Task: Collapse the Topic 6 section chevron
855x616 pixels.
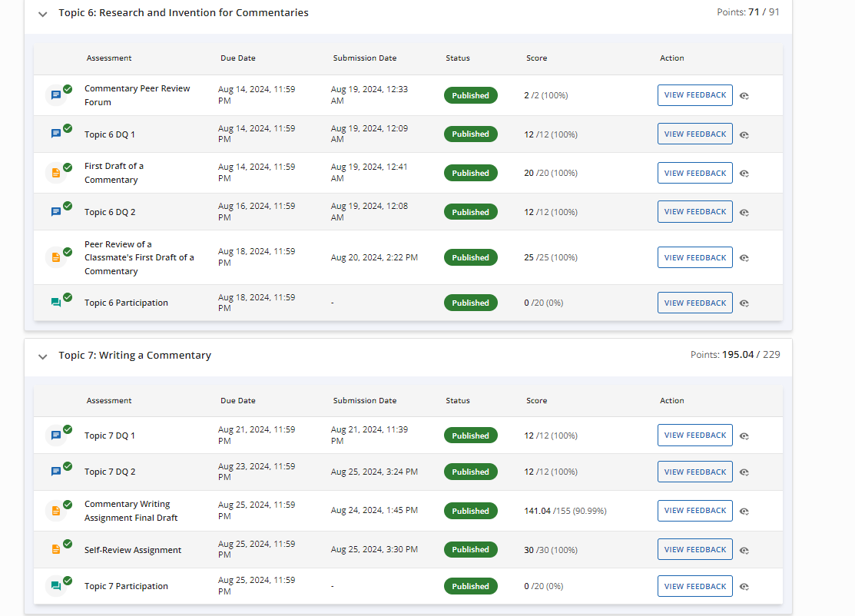Action: [42, 14]
